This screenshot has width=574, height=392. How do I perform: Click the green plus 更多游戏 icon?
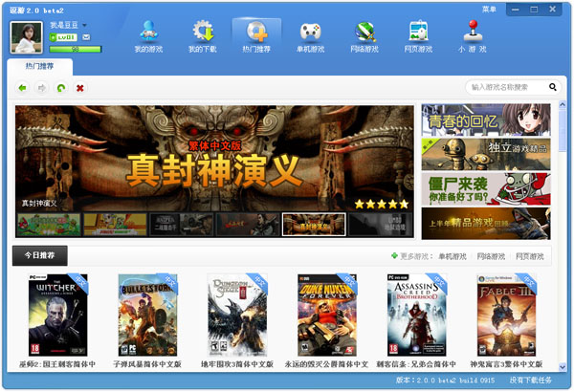tap(394, 256)
